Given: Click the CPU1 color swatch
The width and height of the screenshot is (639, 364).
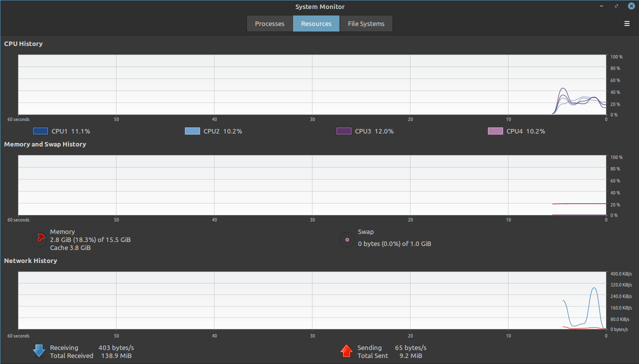Looking at the screenshot, I should pos(40,131).
